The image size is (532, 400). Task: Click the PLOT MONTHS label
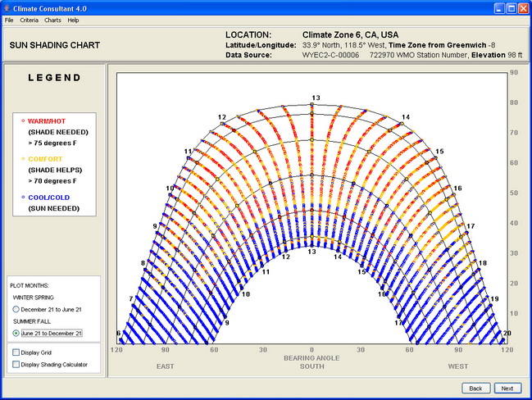pyautogui.click(x=30, y=286)
